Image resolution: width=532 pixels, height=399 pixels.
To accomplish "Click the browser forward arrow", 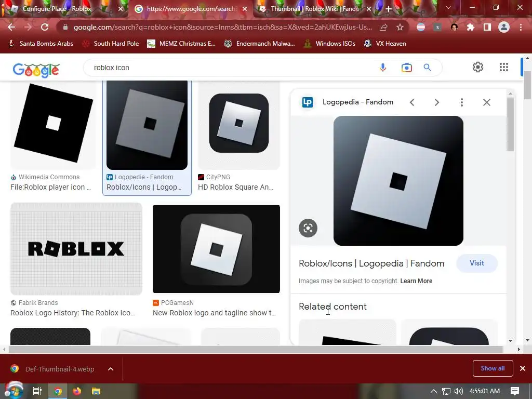I will tap(28, 27).
